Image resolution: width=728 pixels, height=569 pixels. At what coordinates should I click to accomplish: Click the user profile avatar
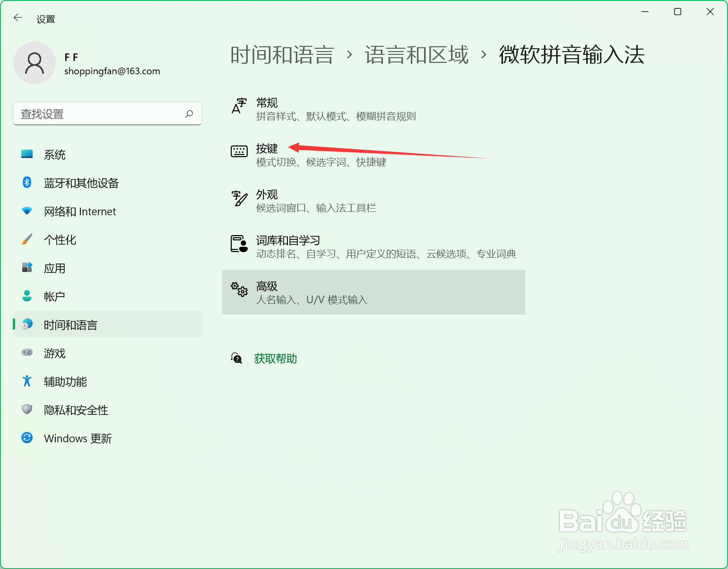click(x=35, y=63)
